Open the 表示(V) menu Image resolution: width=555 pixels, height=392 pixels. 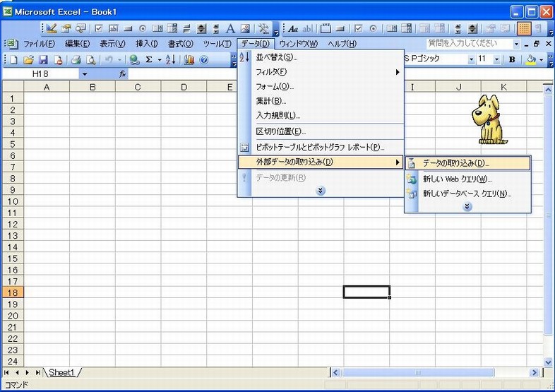[x=112, y=44]
